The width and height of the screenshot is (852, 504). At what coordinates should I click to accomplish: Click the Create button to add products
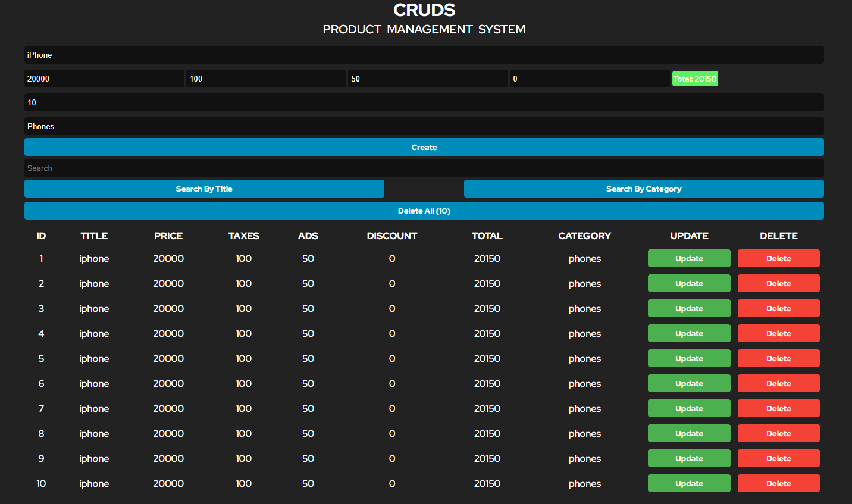(x=424, y=147)
